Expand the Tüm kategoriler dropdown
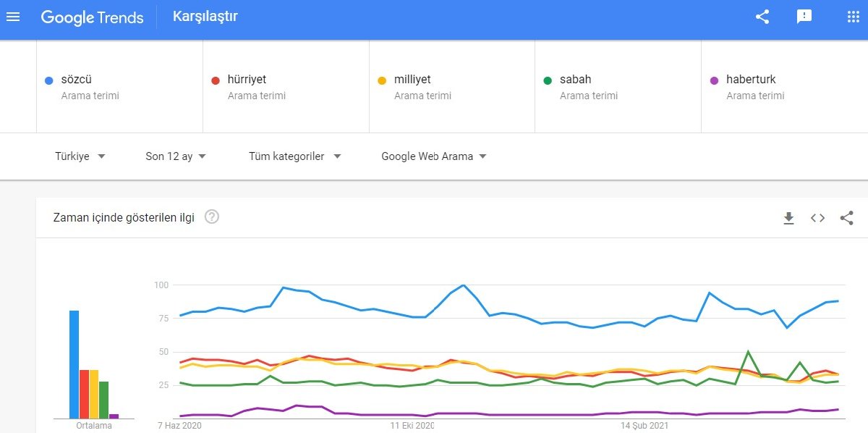The height and width of the screenshot is (433, 868). 295,156
